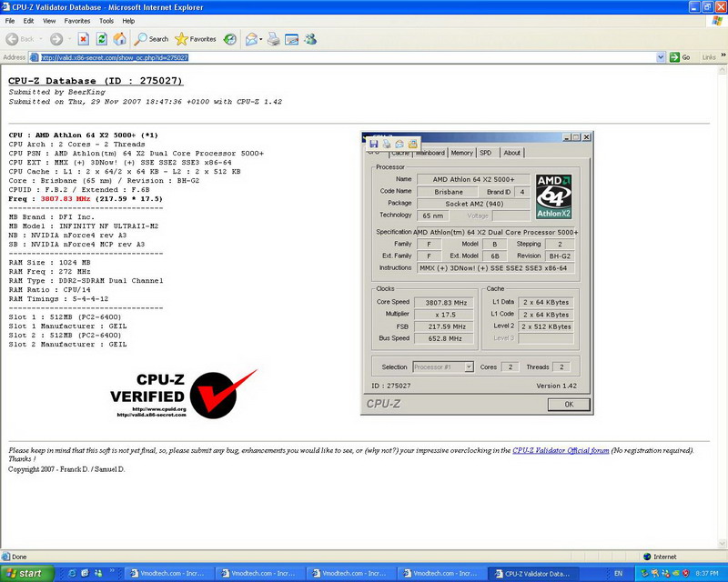
Task: Click the printer icon on image toolbar
Action: [x=387, y=144]
